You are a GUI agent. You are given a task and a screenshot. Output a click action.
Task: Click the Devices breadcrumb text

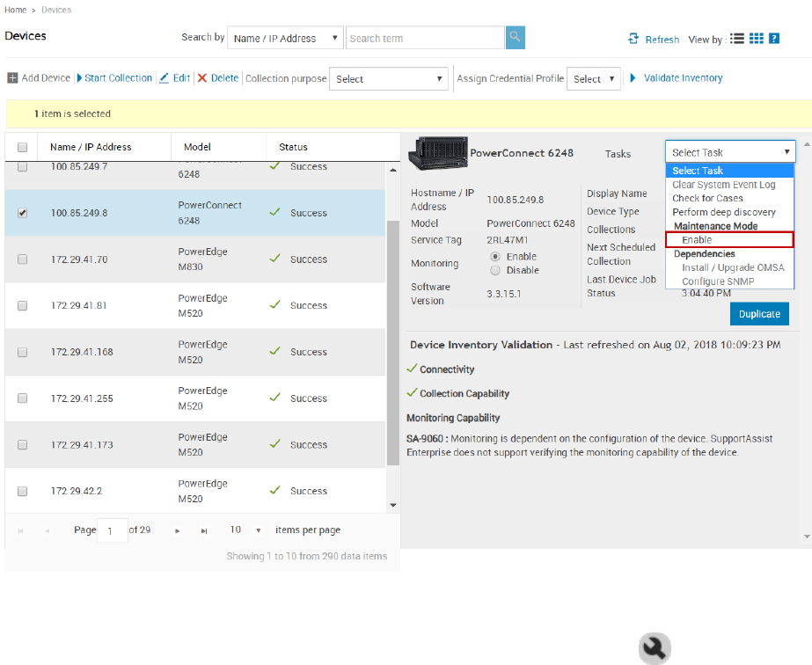pos(56,10)
